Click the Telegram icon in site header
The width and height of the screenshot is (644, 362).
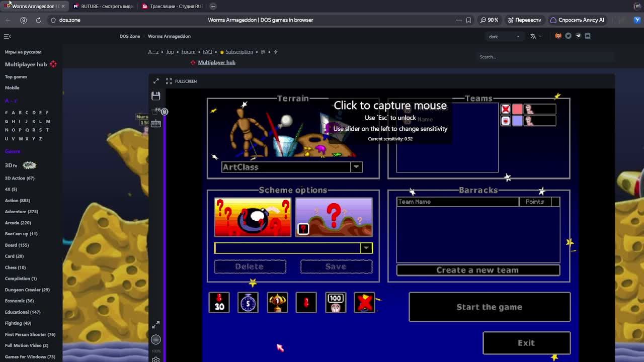coord(578,36)
